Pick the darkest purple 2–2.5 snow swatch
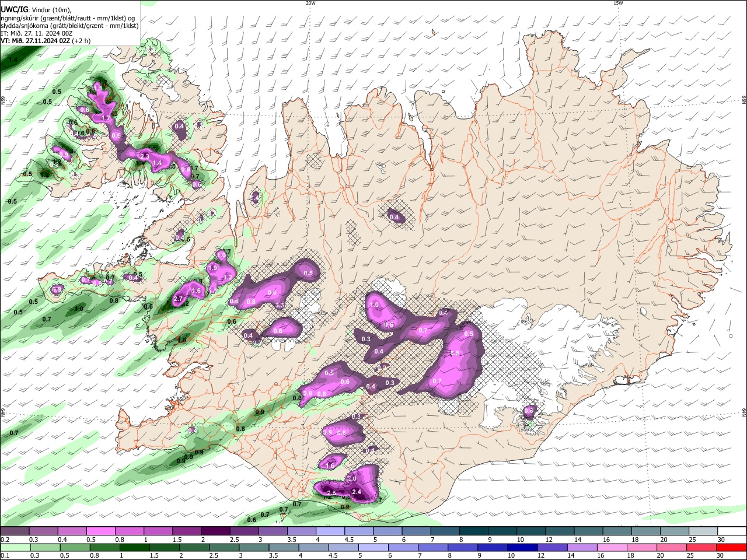The width and height of the screenshot is (747, 560). [215, 531]
